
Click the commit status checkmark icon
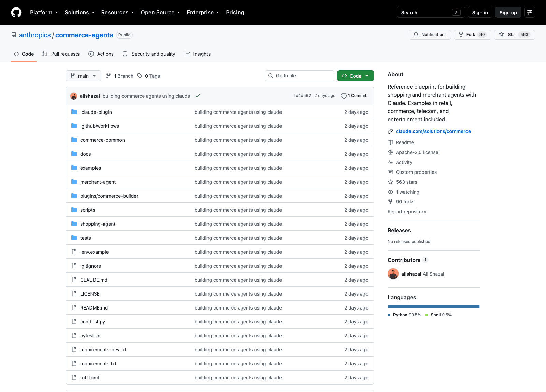coord(197,96)
